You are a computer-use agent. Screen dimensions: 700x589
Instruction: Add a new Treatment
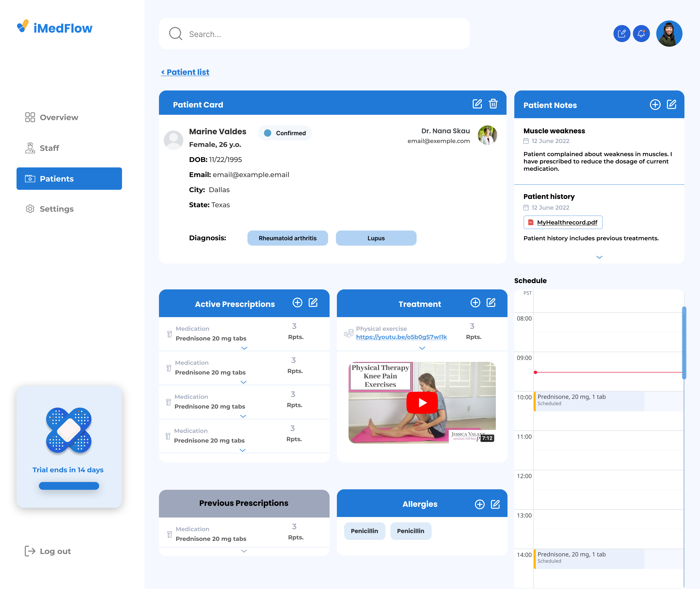[475, 303]
